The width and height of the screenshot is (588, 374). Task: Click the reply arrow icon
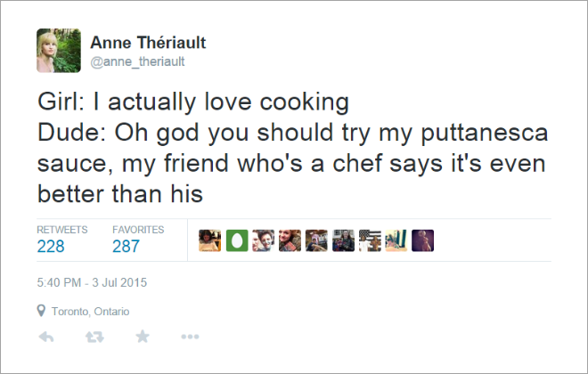coord(46,337)
